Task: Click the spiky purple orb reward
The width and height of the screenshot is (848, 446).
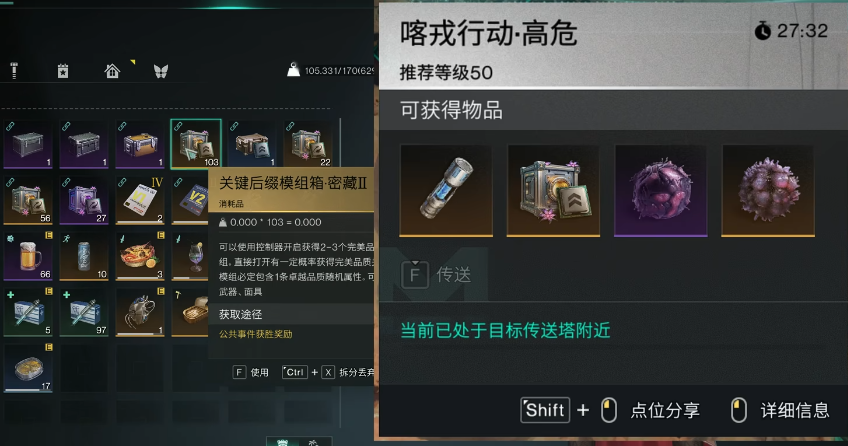Action: click(x=768, y=190)
